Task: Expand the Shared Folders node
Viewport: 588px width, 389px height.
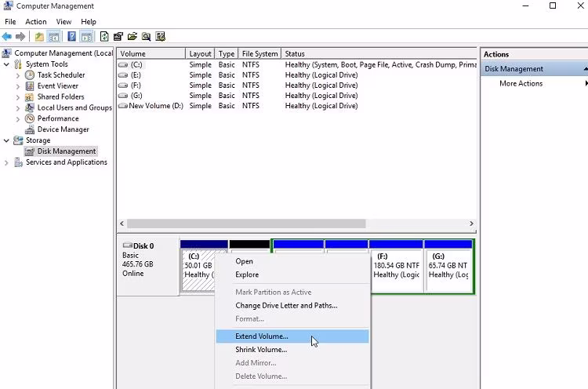Action: (x=17, y=97)
